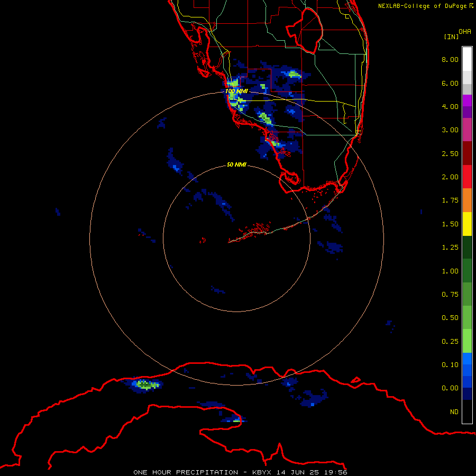The width and height of the screenshot is (476, 476).
Task: Click the OHA product label above legend
Action: tap(465, 32)
